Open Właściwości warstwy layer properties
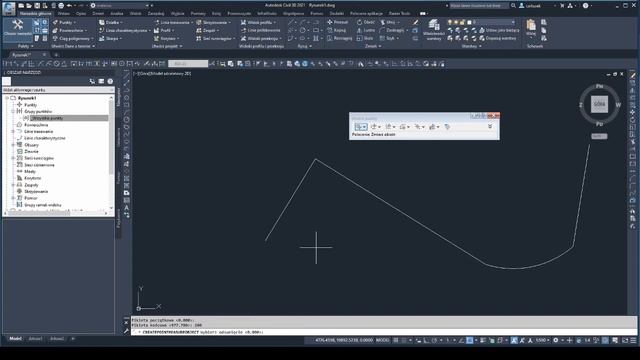Viewport: 640px width, 360px height. 433,30
